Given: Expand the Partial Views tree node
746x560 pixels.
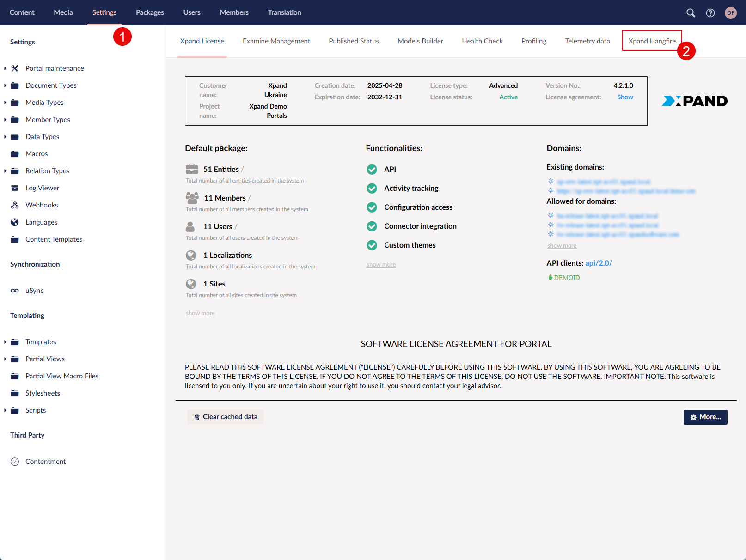Looking at the screenshot, I should point(5,359).
